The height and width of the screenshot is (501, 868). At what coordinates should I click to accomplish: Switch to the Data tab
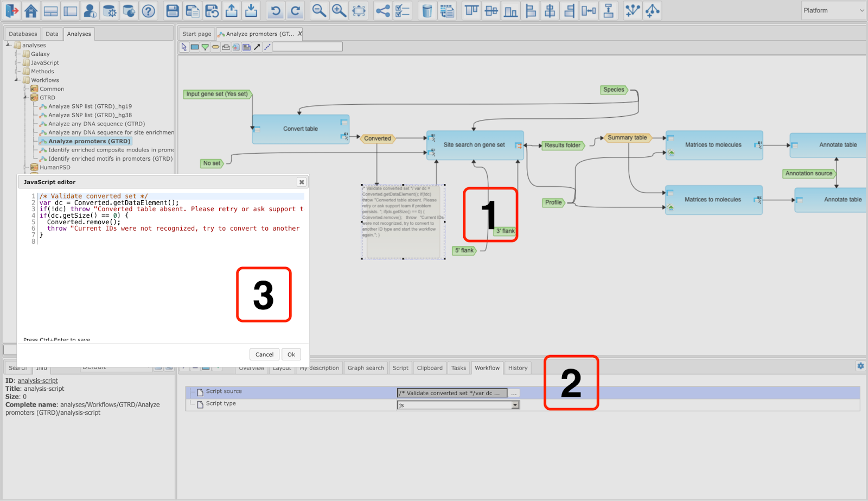[52, 34]
